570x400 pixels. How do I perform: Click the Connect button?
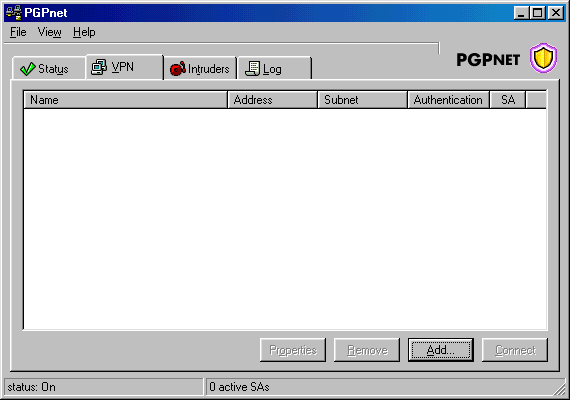pos(515,350)
